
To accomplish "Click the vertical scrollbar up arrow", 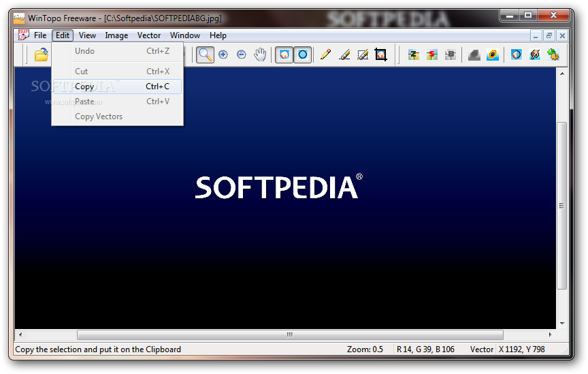I will tap(561, 74).
